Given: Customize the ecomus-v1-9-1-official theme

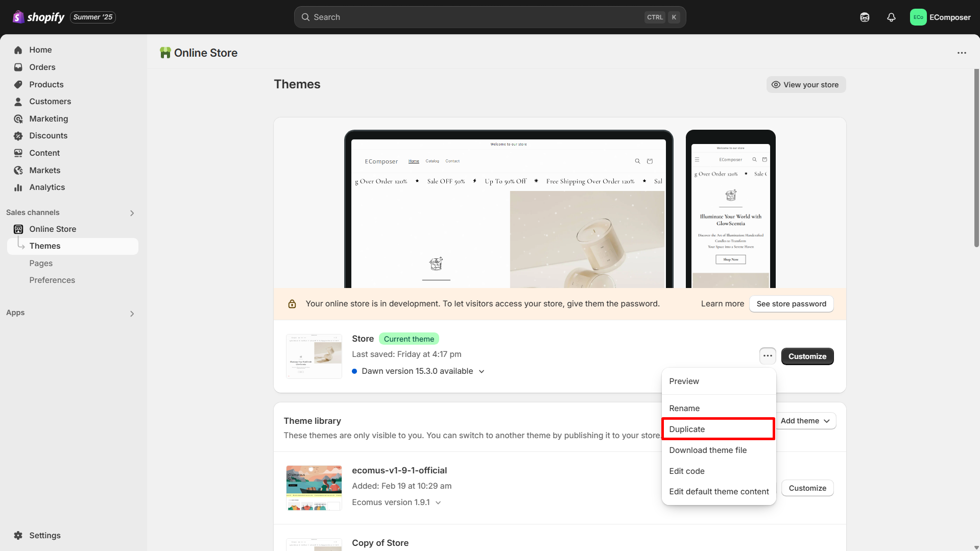Looking at the screenshot, I should (807, 488).
